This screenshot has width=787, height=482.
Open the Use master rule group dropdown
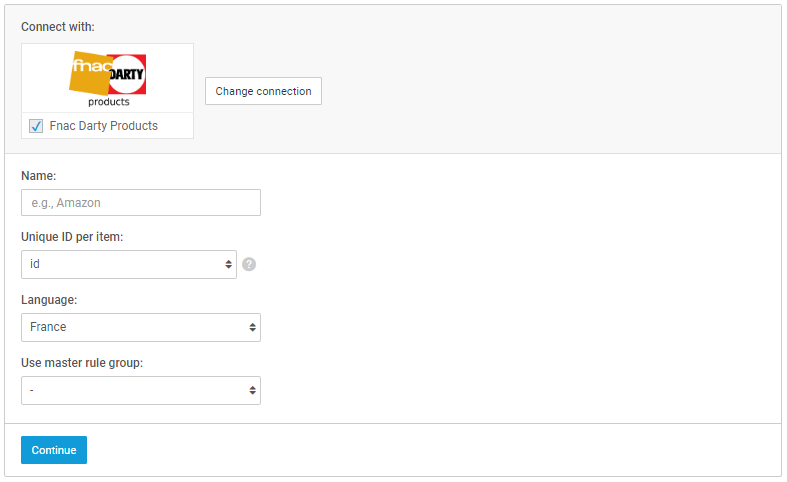(x=141, y=390)
